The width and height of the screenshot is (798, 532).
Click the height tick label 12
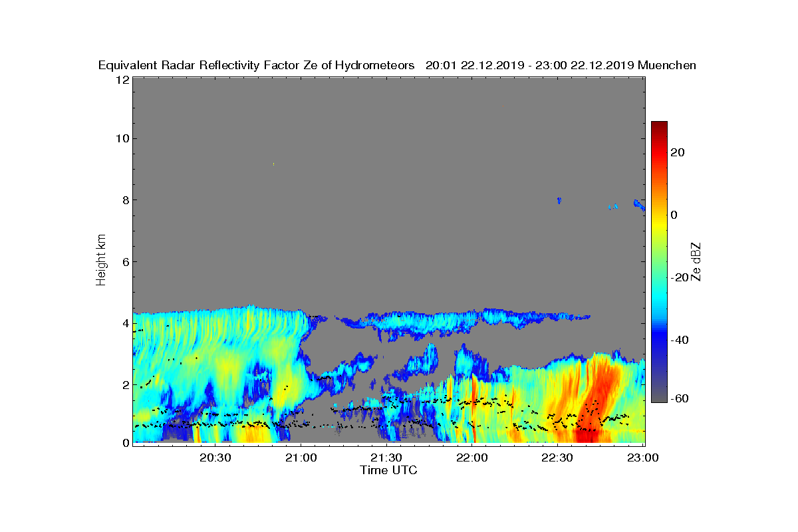[122, 79]
